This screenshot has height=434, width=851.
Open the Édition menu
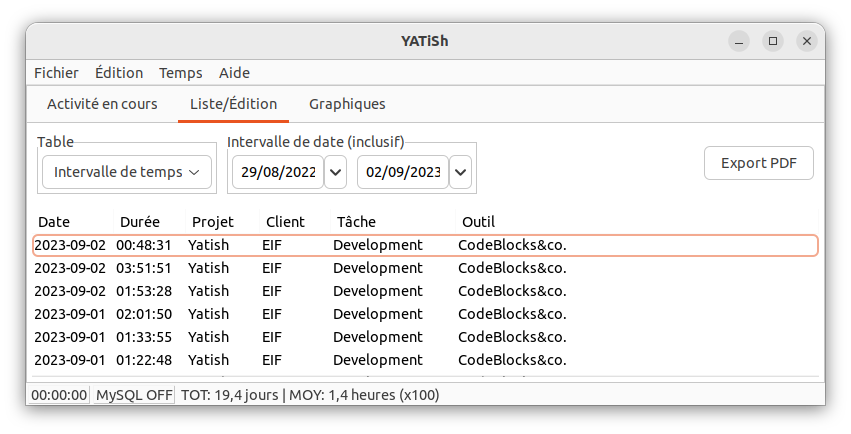tap(119, 73)
